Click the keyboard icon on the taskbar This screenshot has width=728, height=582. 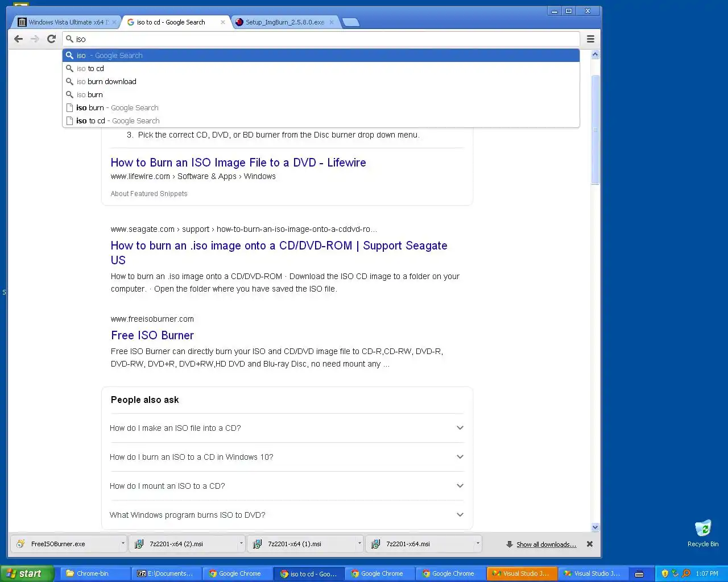(639, 573)
